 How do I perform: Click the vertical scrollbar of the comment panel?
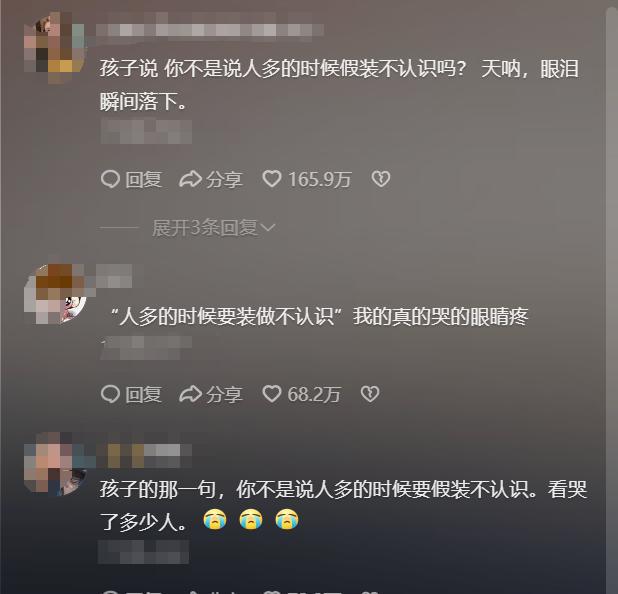click(612, 300)
